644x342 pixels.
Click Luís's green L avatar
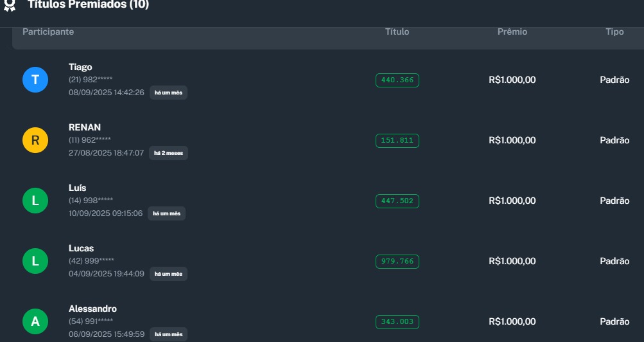(x=35, y=201)
